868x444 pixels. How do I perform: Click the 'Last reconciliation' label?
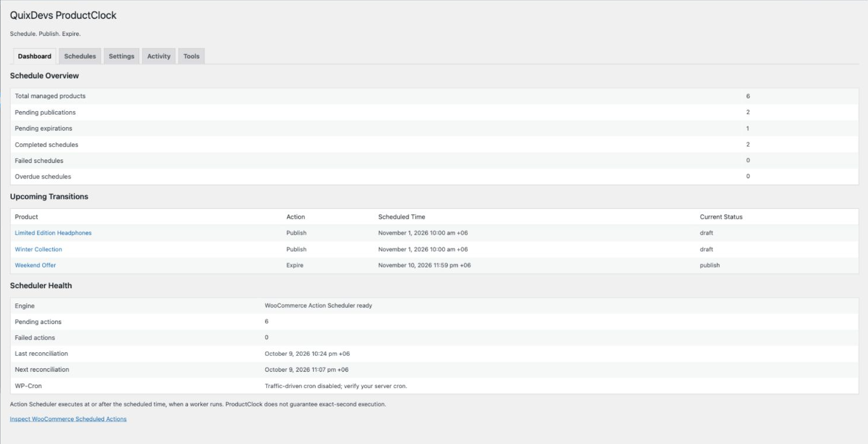pos(41,353)
